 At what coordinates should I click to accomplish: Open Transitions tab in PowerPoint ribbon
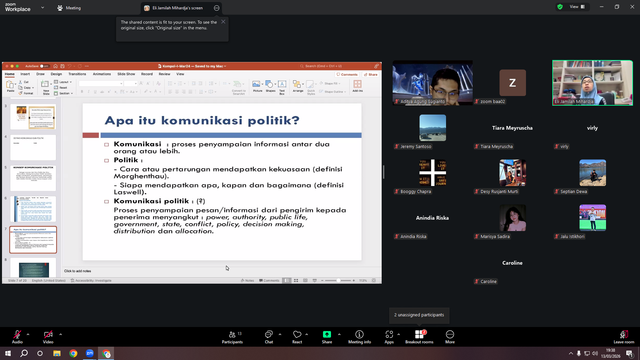point(77,74)
